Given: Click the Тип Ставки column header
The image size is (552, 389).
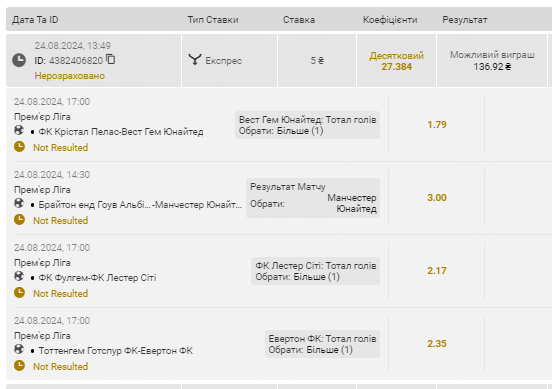Looking at the screenshot, I should (213, 20).
